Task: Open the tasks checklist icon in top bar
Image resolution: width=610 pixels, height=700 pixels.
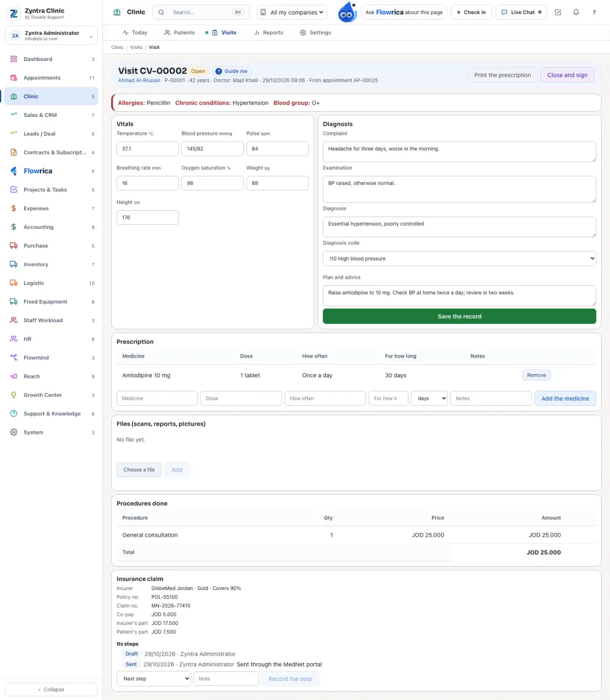Action: coord(558,12)
